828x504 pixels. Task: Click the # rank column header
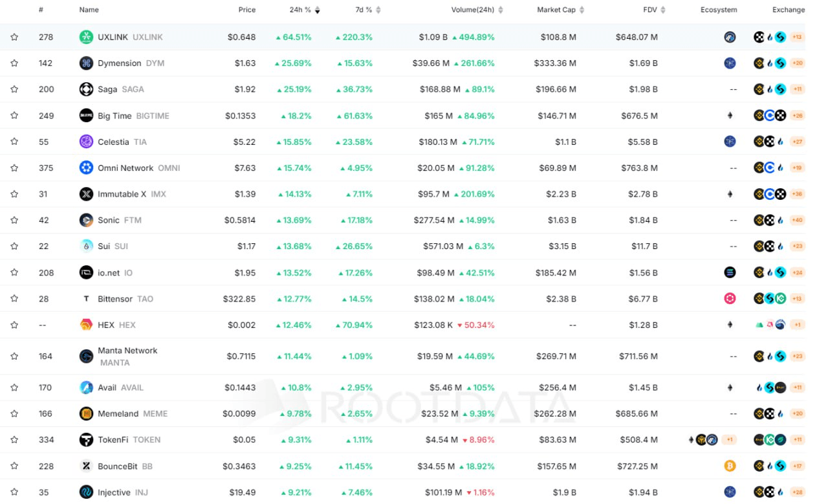[41, 10]
